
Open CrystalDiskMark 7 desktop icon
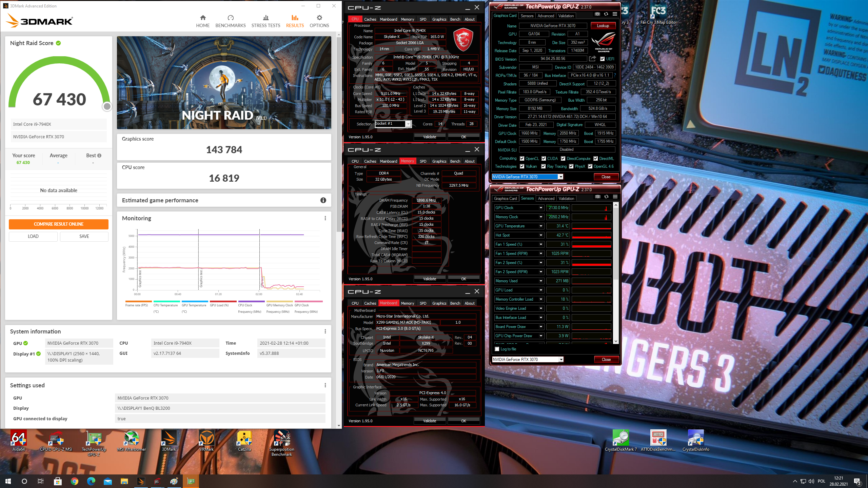point(620,441)
